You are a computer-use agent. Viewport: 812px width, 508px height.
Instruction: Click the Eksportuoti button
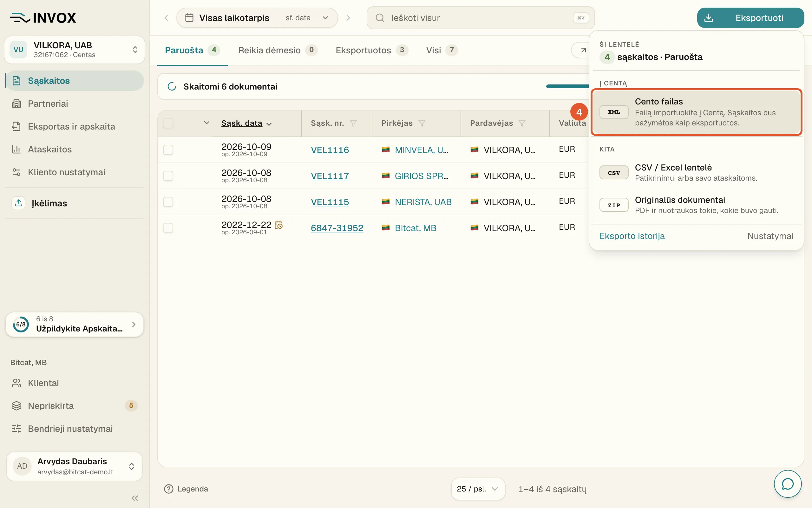pyautogui.click(x=750, y=18)
